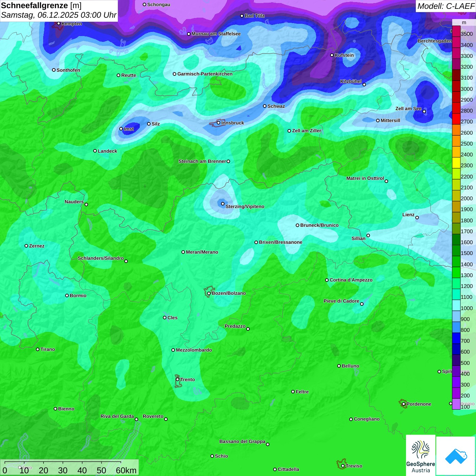Click the Bozen/Bolzano city marker

[x=209, y=293]
